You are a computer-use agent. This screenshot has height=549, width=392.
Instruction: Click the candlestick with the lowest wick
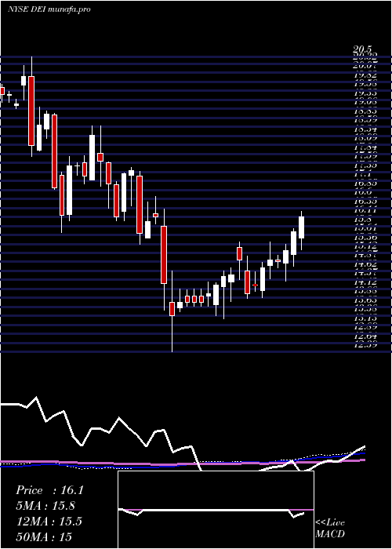pyautogui.click(x=172, y=310)
